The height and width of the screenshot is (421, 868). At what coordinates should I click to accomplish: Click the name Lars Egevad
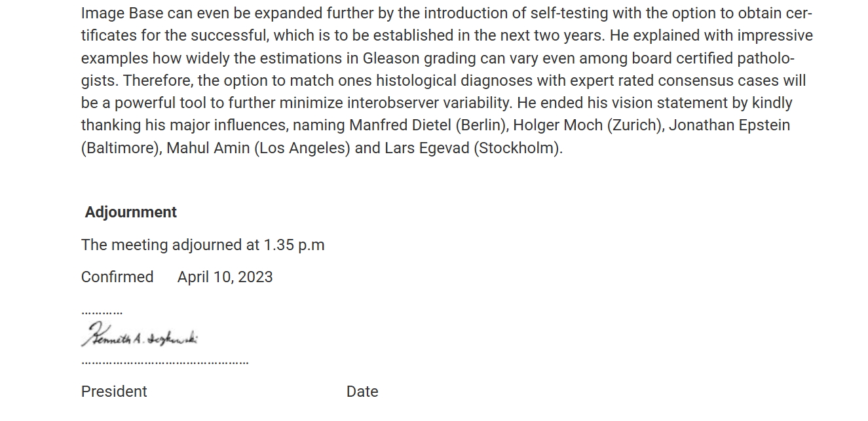426,148
